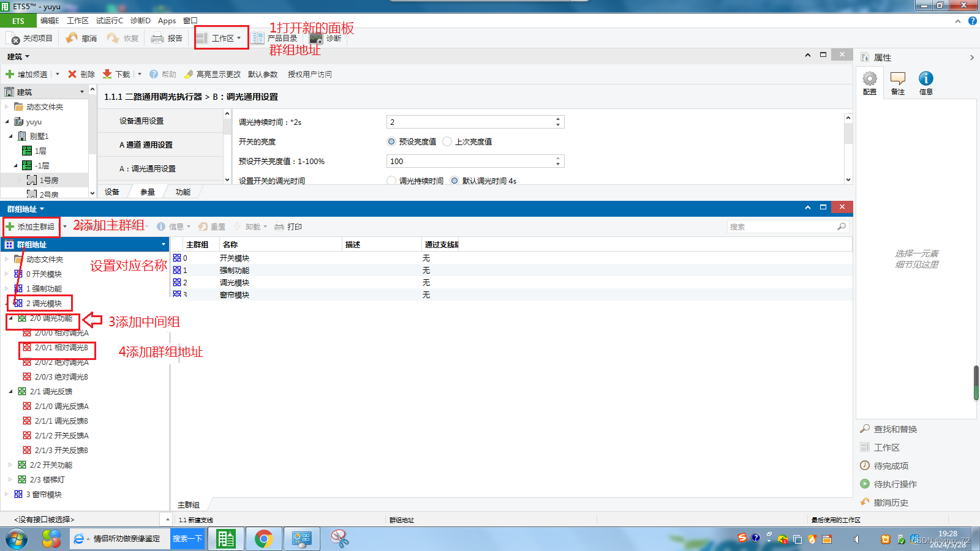Expand the 2/2 开关功能 middle group
The image size is (980, 551).
pos(10,465)
